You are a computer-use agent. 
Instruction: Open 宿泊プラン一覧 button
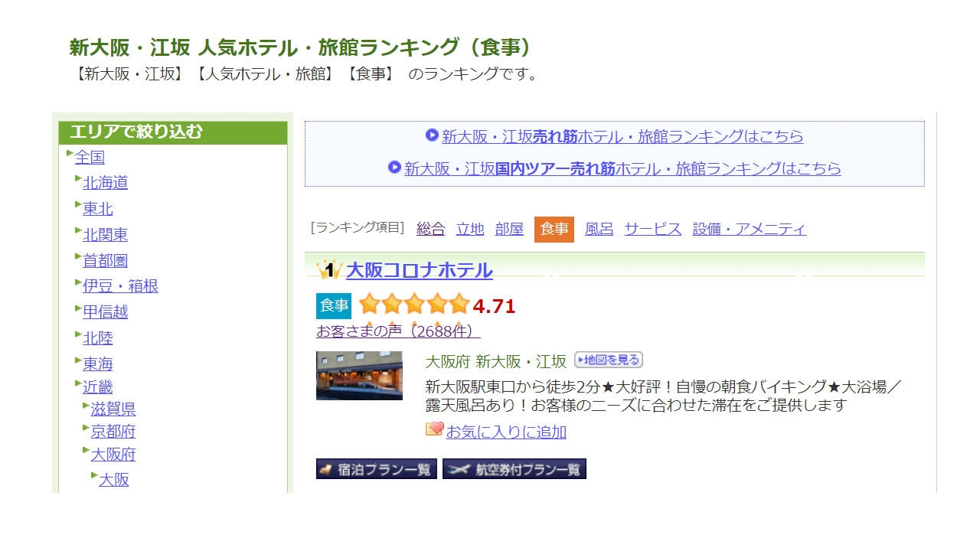pyautogui.click(x=377, y=469)
